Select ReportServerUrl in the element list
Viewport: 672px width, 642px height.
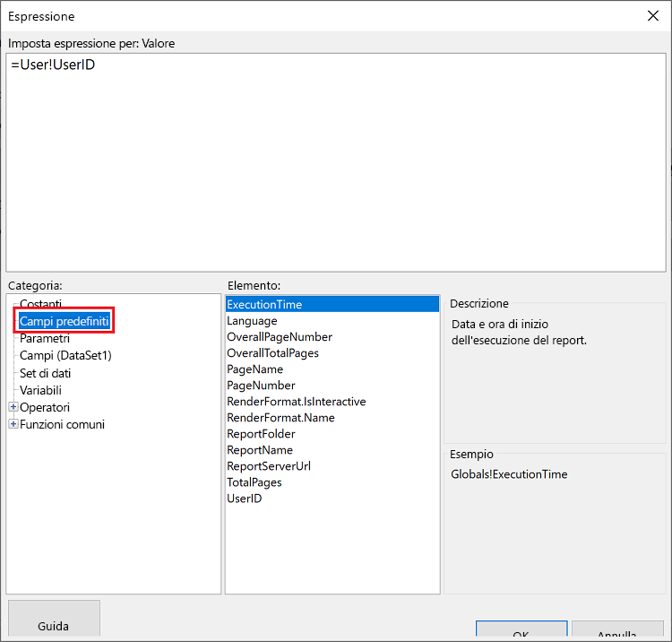coord(332,466)
